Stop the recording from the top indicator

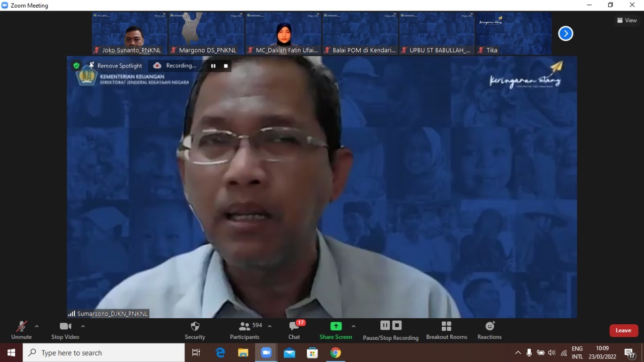225,66
